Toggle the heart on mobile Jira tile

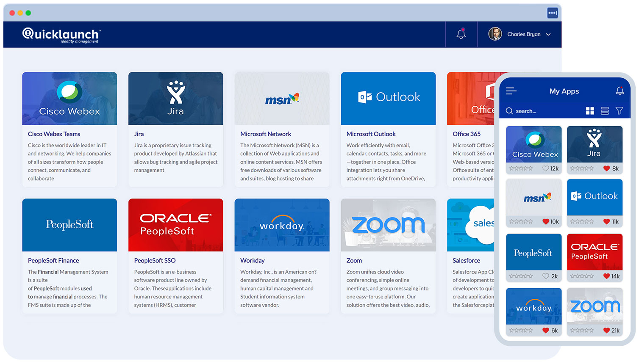pos(607,168)
